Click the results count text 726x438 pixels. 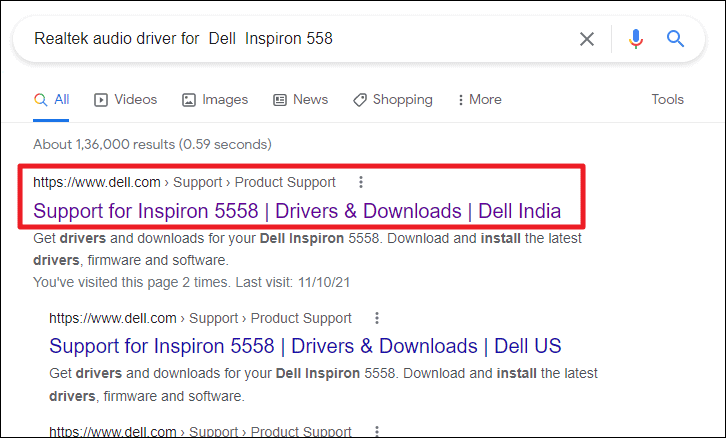152,144
